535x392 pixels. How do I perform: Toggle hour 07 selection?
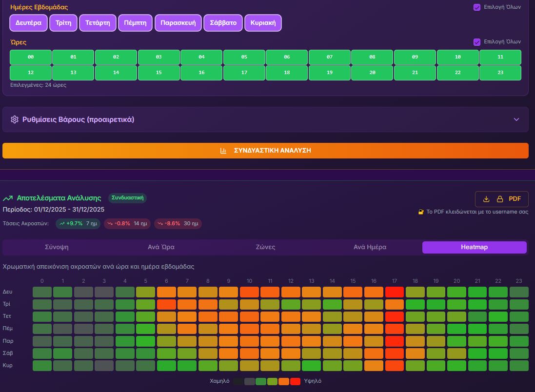[x=330, y=57]
